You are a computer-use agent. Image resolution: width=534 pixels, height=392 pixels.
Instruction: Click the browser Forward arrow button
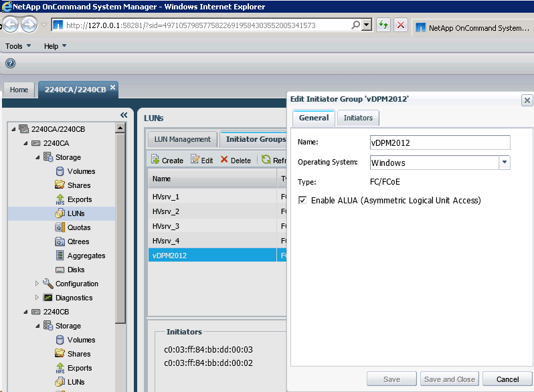(x=29, y=25)
